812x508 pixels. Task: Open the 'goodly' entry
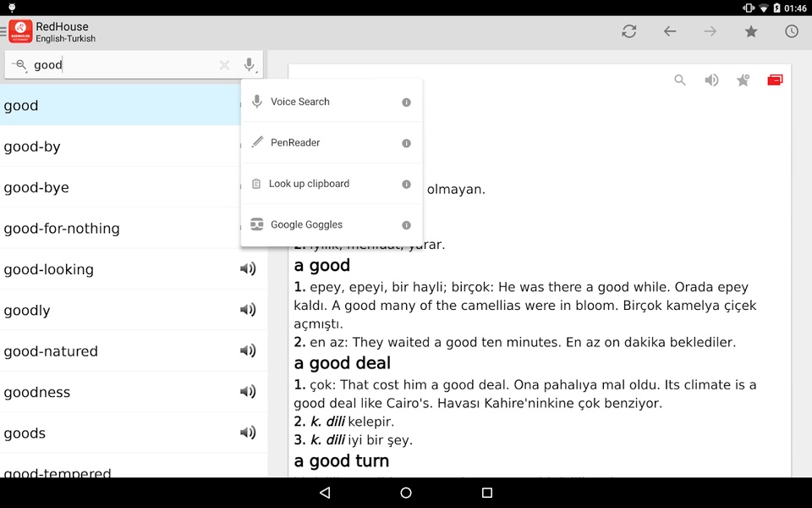click(x=134, y=310)
